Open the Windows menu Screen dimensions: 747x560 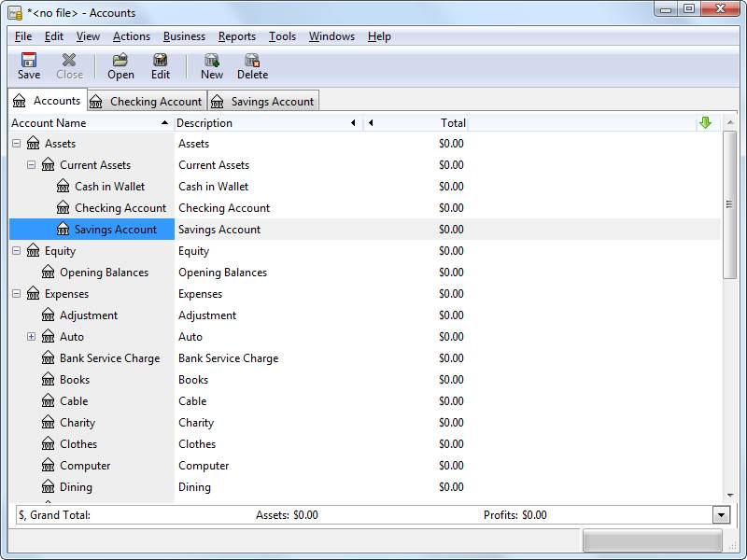331,36
